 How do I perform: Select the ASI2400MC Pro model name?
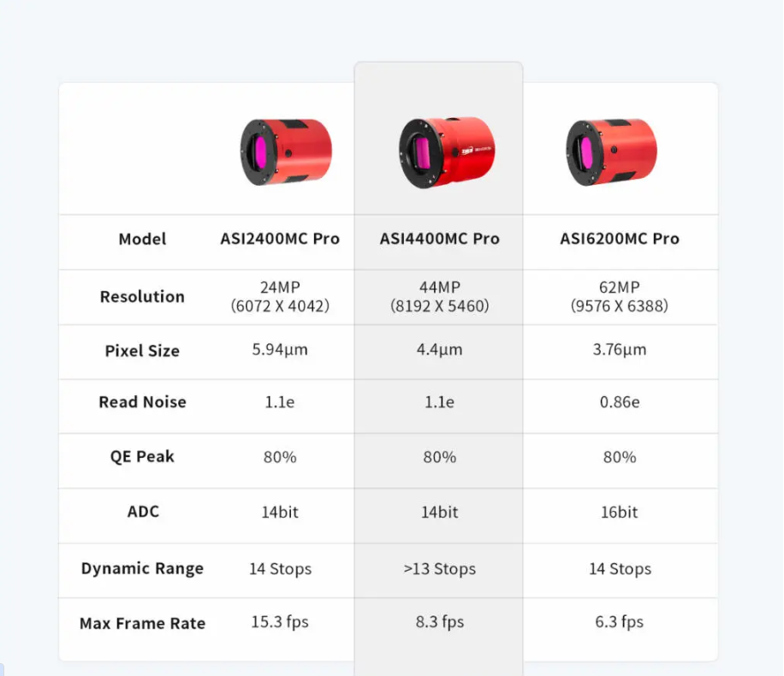[x=280, y=239]
